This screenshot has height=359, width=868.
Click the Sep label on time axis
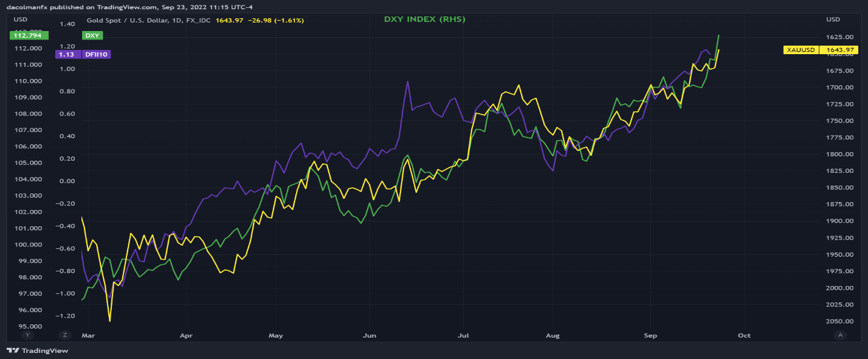(650, 335)
